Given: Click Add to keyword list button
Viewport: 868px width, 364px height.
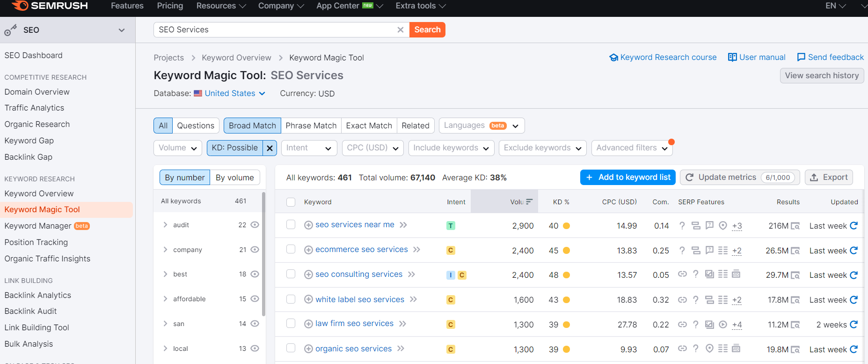Looking at the screenshot, I should point(627,178).
